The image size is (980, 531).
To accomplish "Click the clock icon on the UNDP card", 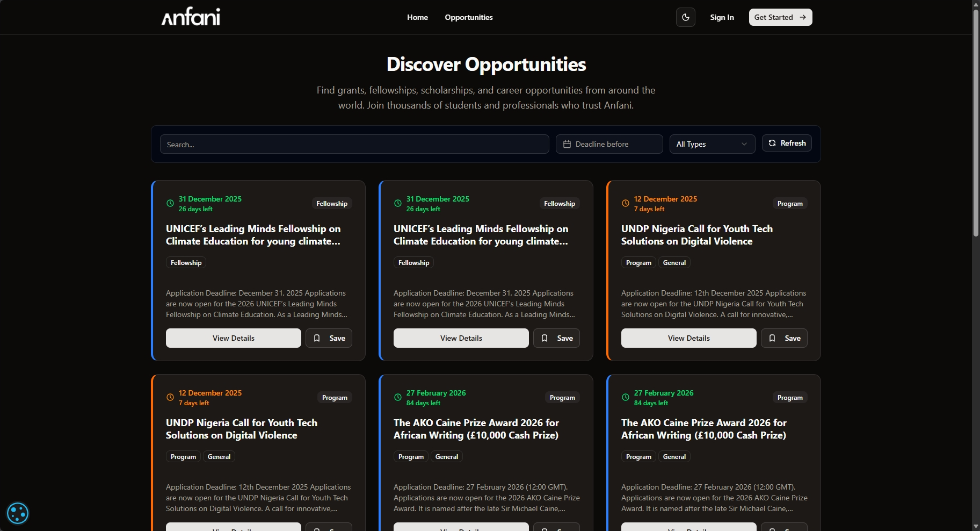I will point(625,204).
